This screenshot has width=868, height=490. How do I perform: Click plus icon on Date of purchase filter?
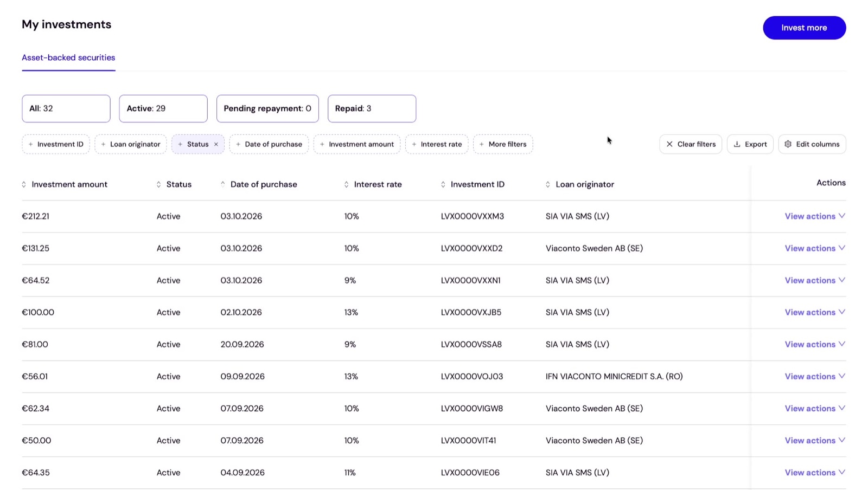[x=238, y=144]
